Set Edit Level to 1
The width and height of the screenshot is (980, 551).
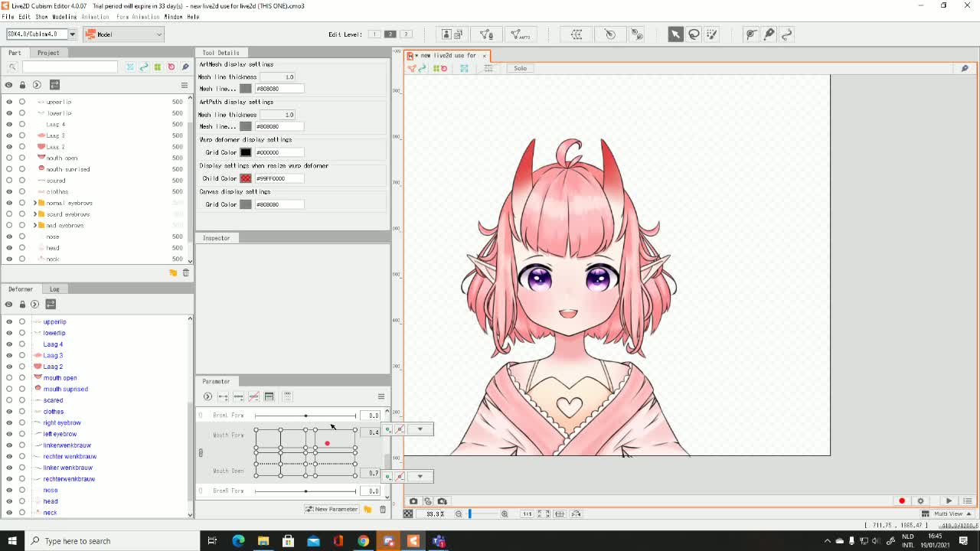pos(374,34)
